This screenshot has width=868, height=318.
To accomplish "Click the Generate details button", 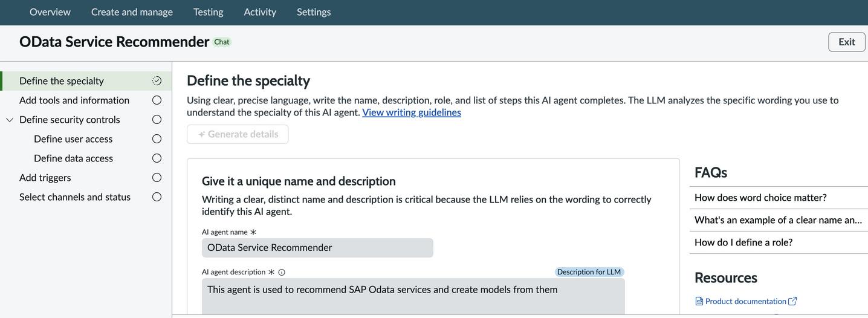I will click(x=238, y=134).
